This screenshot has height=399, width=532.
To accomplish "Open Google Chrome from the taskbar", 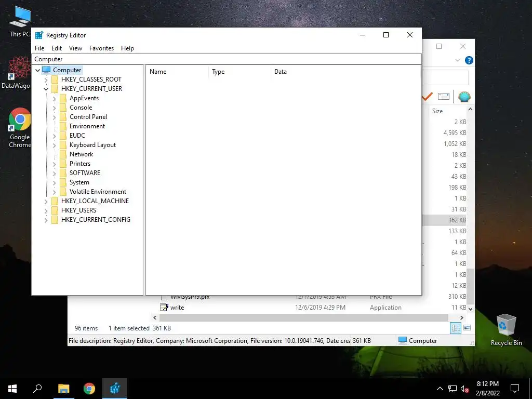I will [x=89, y=389].
